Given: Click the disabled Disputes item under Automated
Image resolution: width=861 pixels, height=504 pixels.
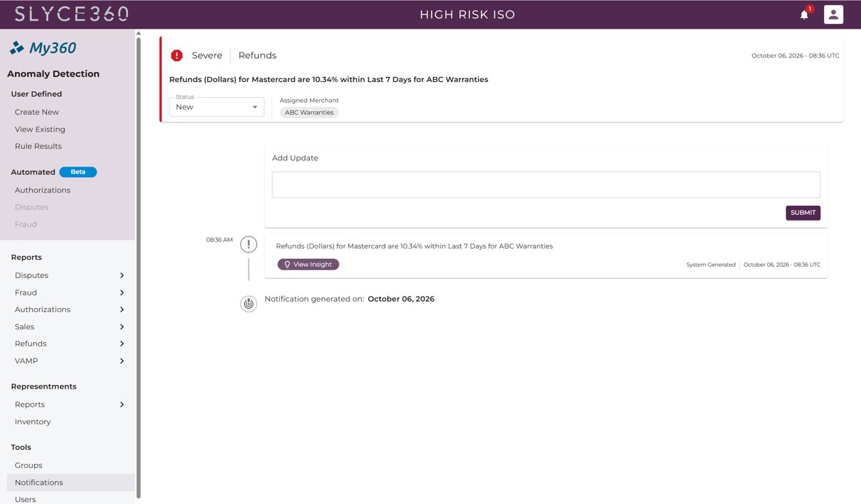Looking at the screenshot, I should click(x=31, y=207).
